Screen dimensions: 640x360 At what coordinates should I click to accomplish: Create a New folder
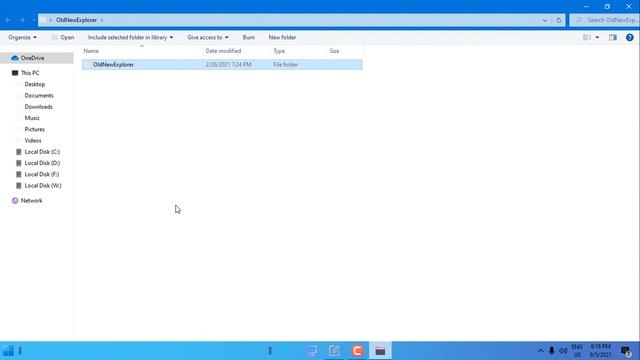282,37
